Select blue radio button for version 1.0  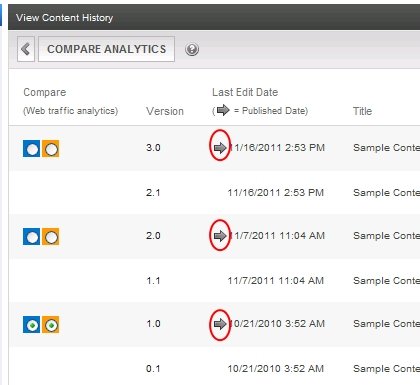tap(32, 325)
